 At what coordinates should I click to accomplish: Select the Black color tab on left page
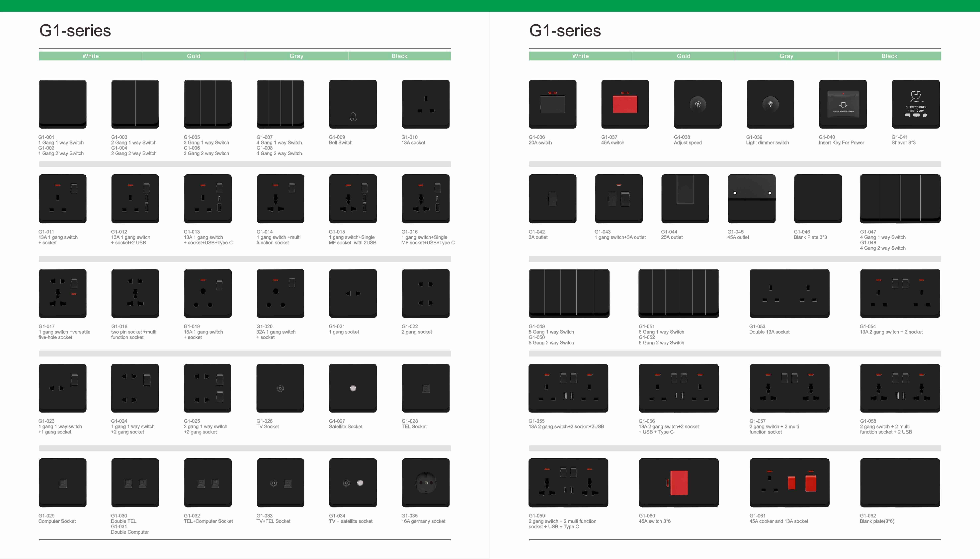coord(399,56)
